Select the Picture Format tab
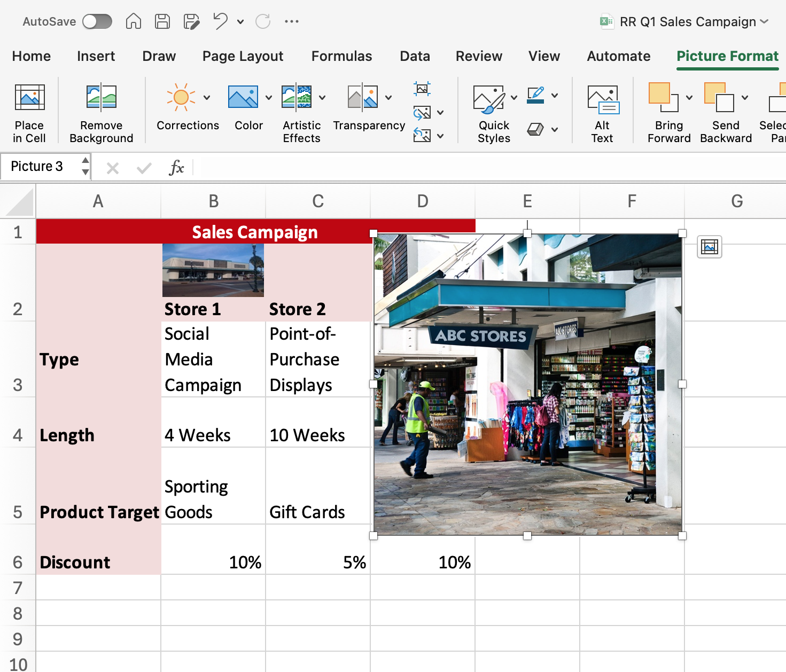Viewport: 786px width, 672px height. tap(728, 56)
